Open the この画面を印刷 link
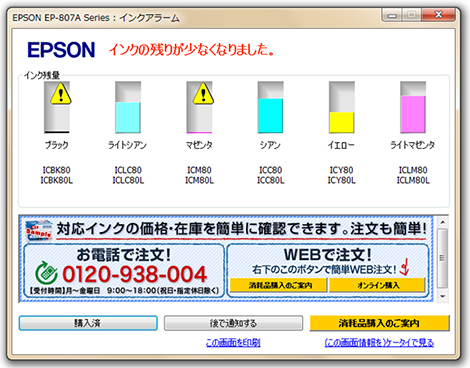 (x=233, y=343)
